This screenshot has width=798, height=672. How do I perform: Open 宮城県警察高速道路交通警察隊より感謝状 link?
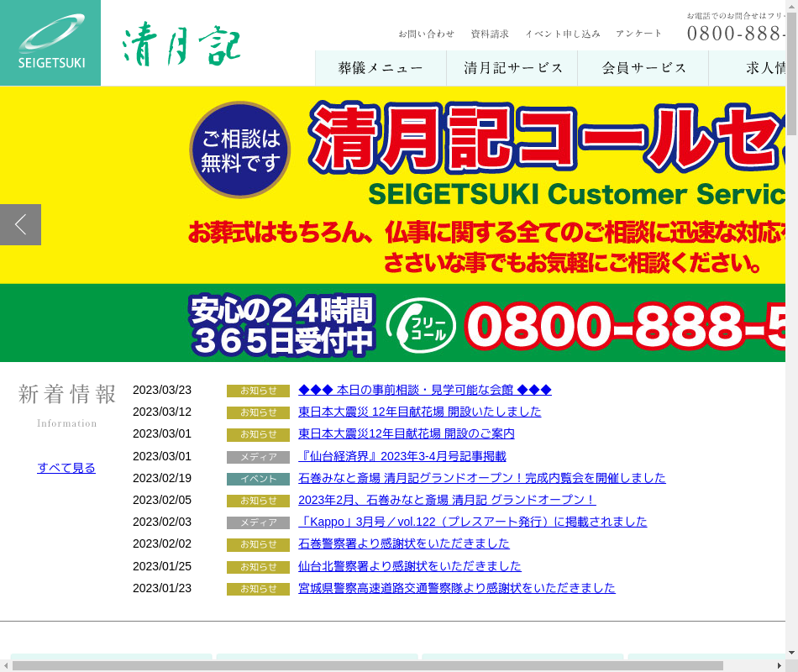tap(457, 588)
